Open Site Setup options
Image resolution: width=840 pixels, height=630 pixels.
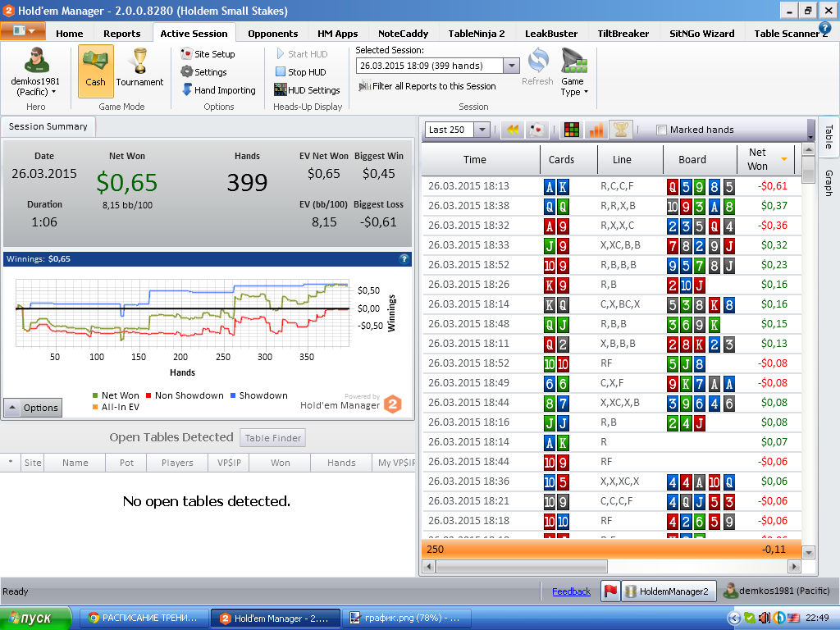[x=208, y=53]
